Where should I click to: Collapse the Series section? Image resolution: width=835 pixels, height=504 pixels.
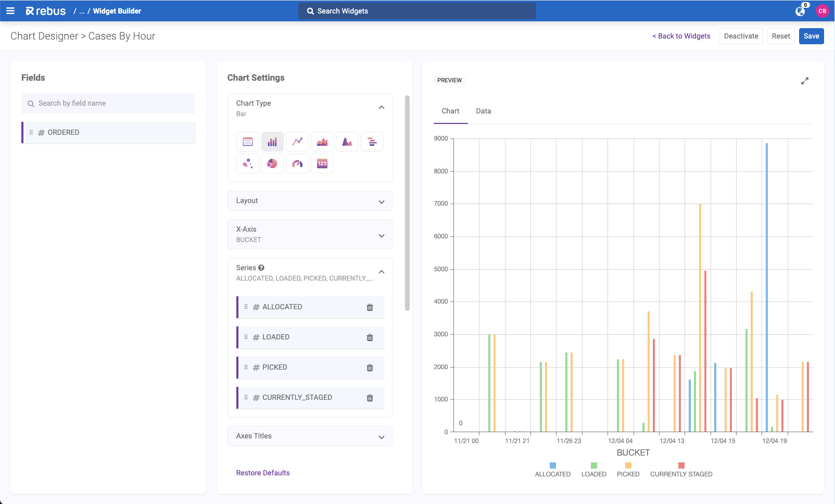382,272
